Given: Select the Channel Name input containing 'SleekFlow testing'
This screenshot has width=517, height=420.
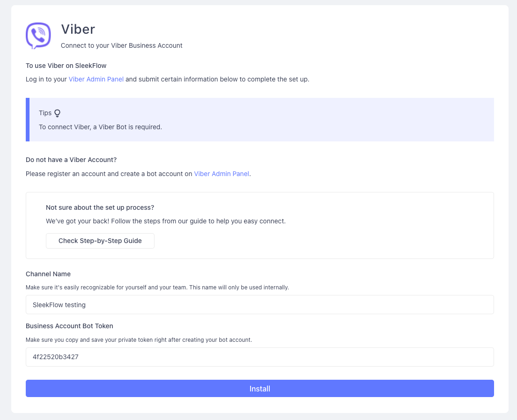Looking at the screenshot, I should tap(259, 304).
